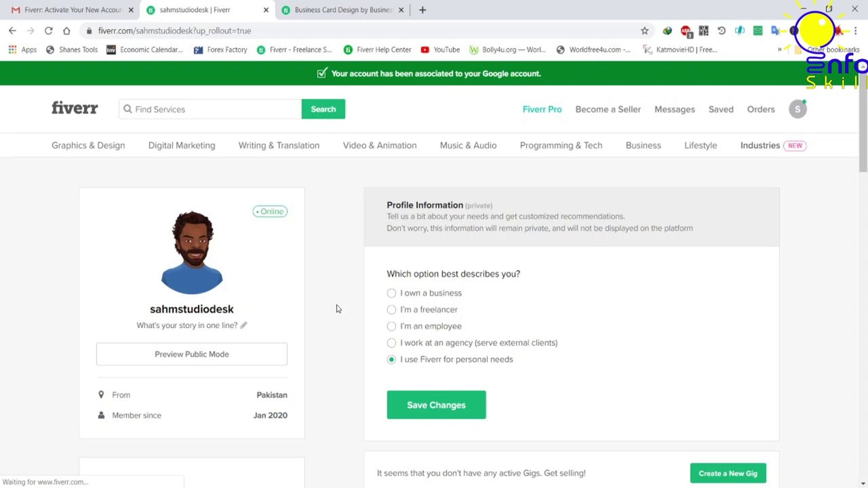868x488 pixels.
Task: Close the sahmstudiodesk Fiverr tab
Action: (x=266, y=10)
